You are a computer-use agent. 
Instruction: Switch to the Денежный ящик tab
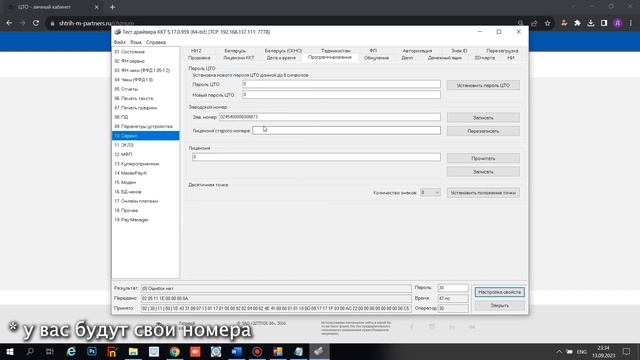pyautogui.click(x=445, y=58)
